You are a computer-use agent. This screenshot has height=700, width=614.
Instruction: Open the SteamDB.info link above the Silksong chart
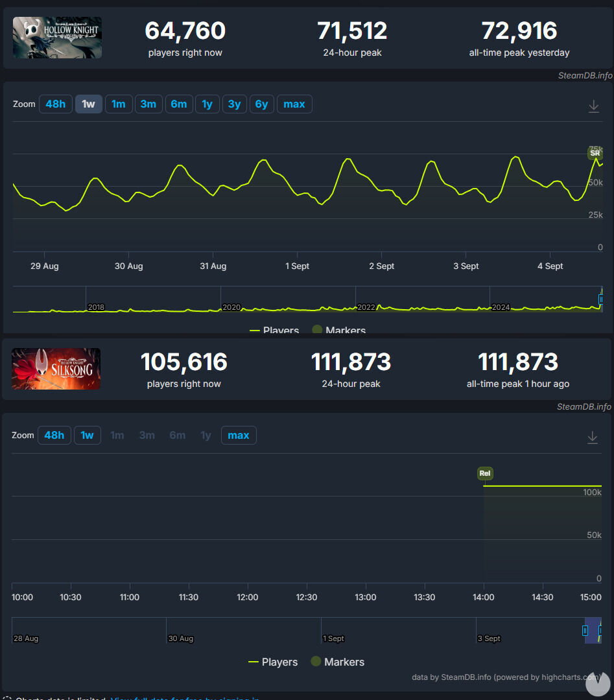[x=584, y=407]
